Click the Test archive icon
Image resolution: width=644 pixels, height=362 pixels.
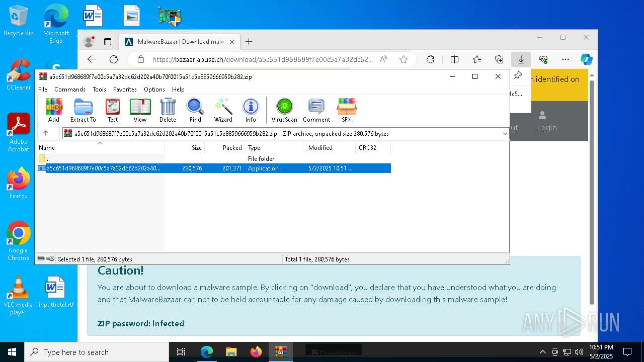pos(113,110)
